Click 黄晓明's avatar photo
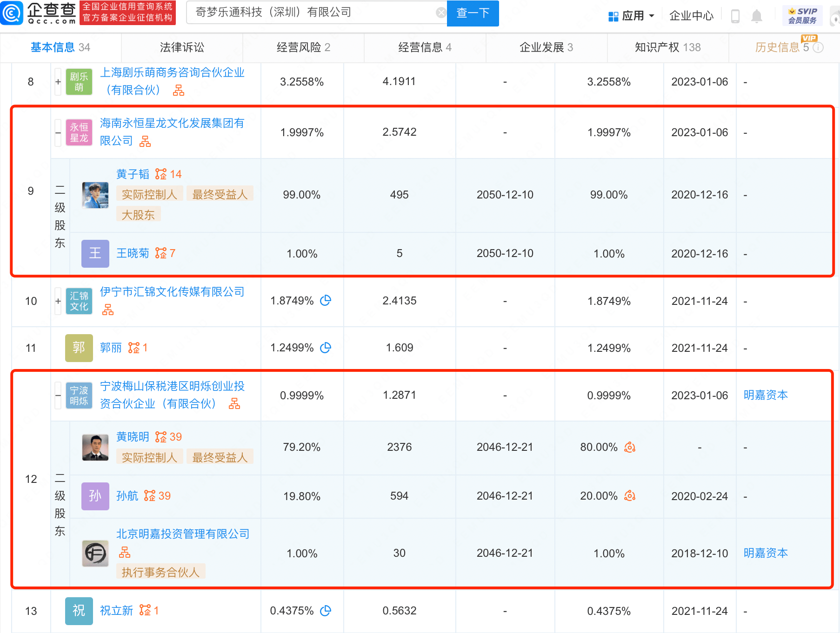Image resolution: width=840 pixels, height=633 pixels. tap(95, 448)
